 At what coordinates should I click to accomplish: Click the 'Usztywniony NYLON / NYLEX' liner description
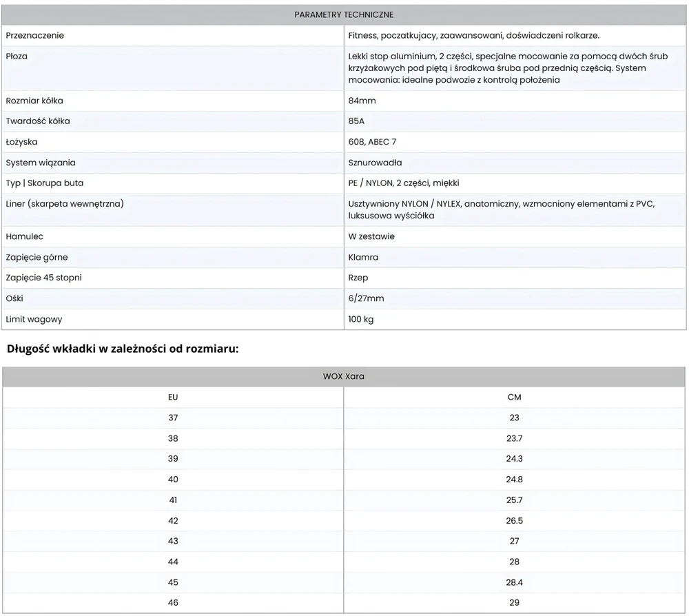coord(502,209)
